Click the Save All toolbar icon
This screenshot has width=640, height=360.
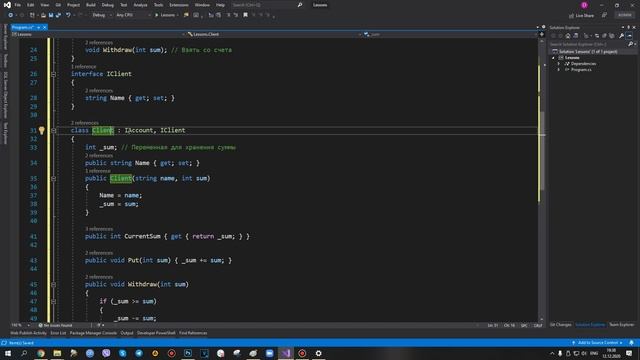(58, 15)
